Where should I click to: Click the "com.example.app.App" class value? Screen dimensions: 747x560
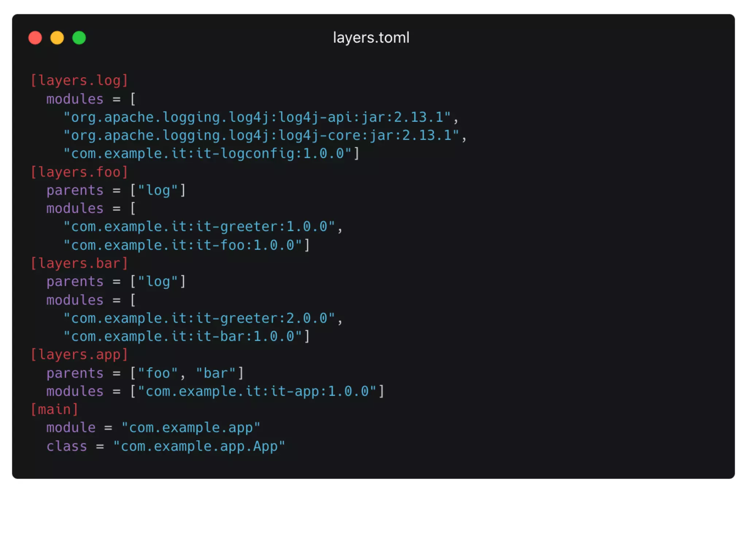(x=199, y=446)
